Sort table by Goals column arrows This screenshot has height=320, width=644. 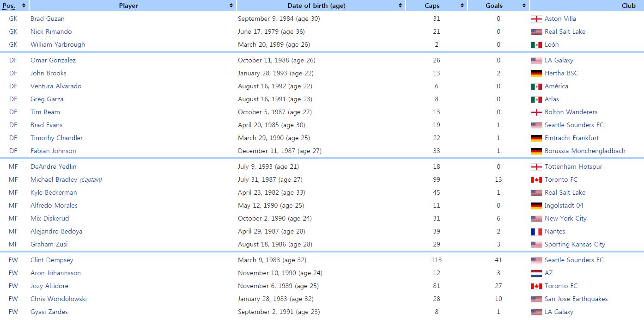click(524, 6)
